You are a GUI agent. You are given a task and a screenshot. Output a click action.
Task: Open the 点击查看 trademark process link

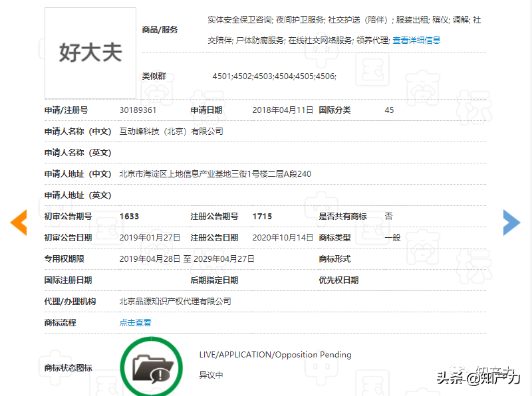pos(135,323)
